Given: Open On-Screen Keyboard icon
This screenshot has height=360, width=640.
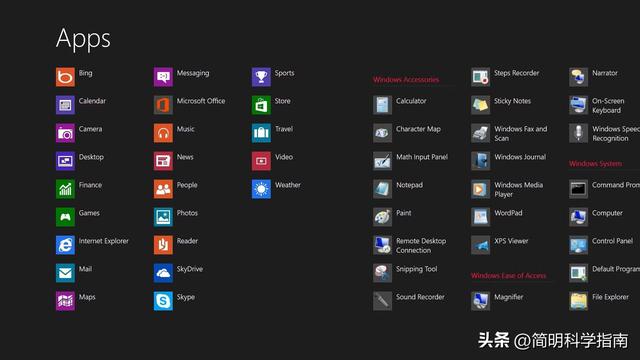Looking at the screenshot, I should point(578,105).
